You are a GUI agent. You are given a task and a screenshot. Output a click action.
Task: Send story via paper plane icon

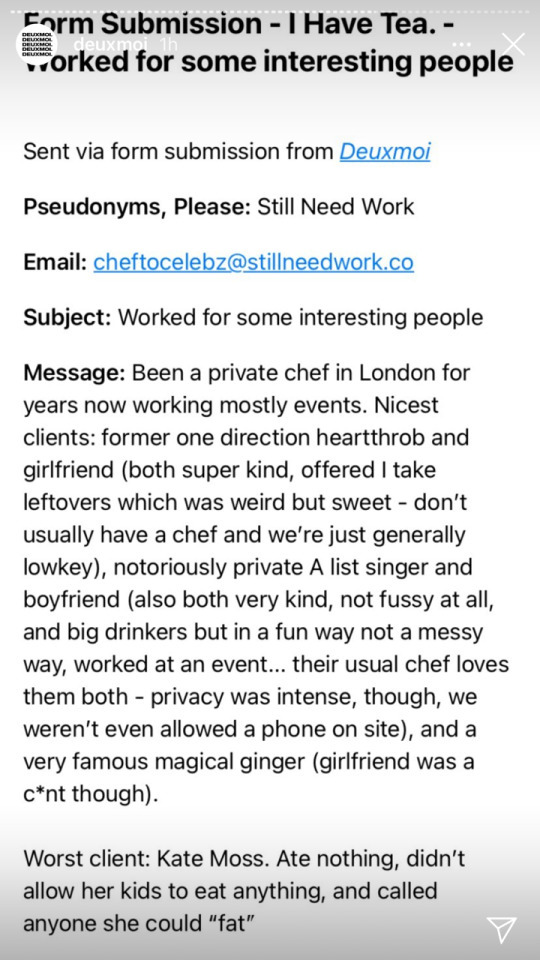pyautogui.click(x=501, y=929)
